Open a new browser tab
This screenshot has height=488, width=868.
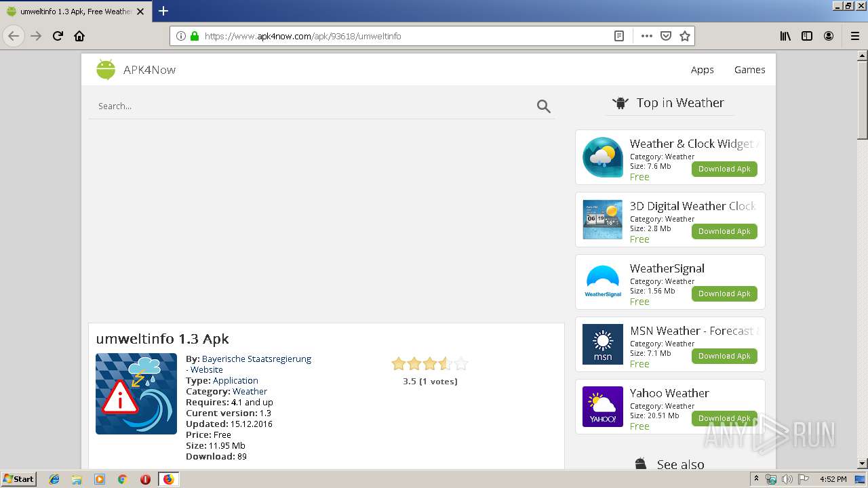click(x=163, y=11)
